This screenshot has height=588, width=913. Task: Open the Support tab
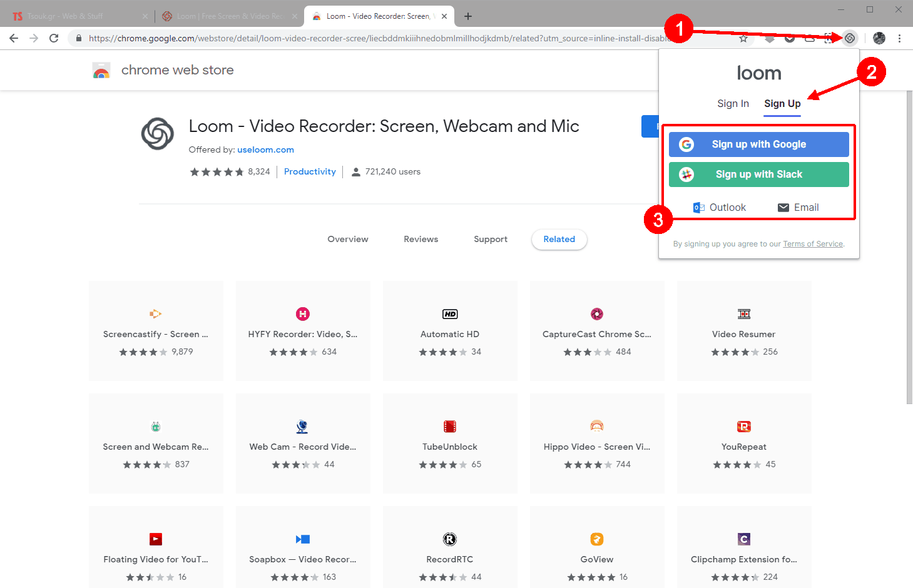click(491, 239)
